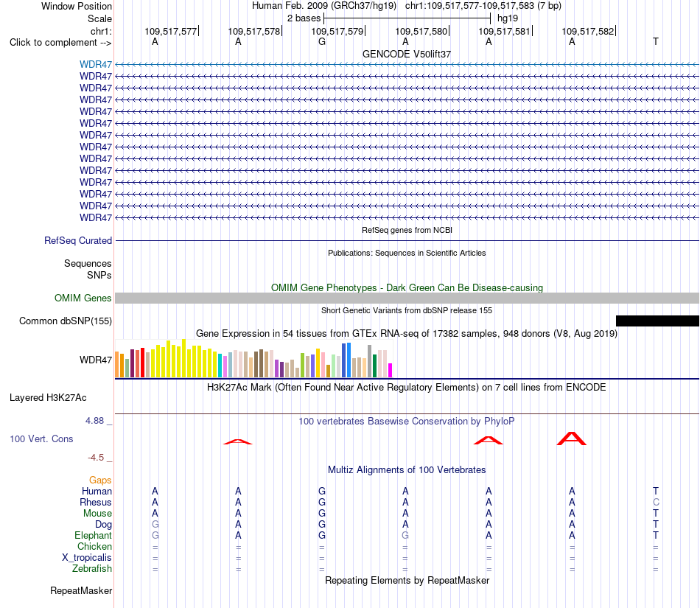Select the Elephant alignment row label
Viewport: 700px width, 608px height.
93,535
